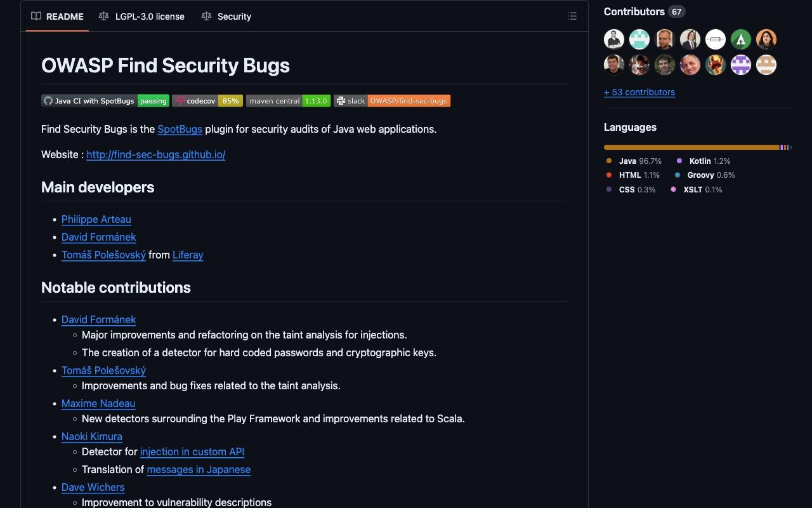Click the CSS 0.3% language entry
The width and height of the screenshot is (812, 508).
coord(631,190)
